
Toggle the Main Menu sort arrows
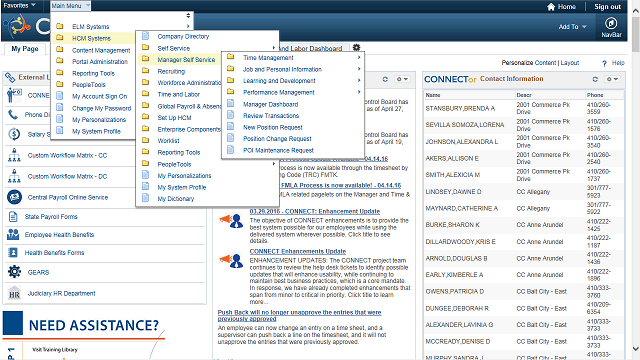click(x=188, y=16)
